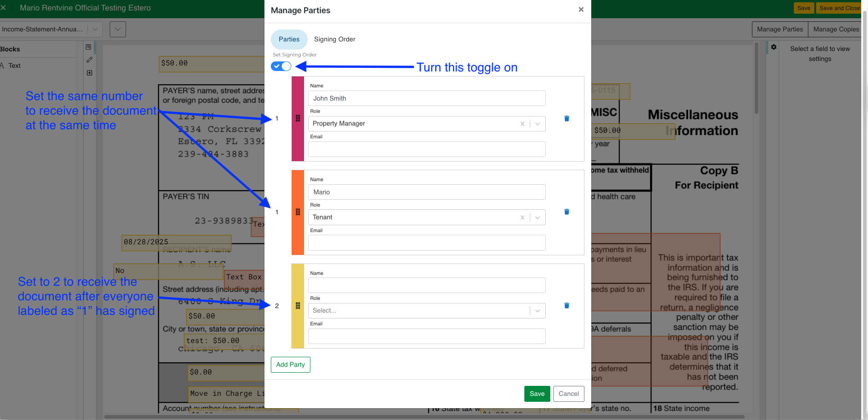
Task: Open the empty Select... role dropdown
Action: [x=538, y=311]
